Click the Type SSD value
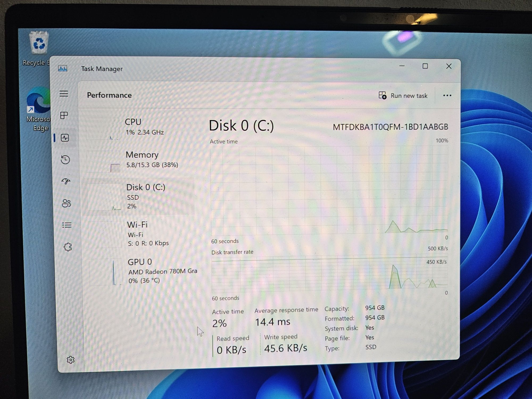 (371, 347)
